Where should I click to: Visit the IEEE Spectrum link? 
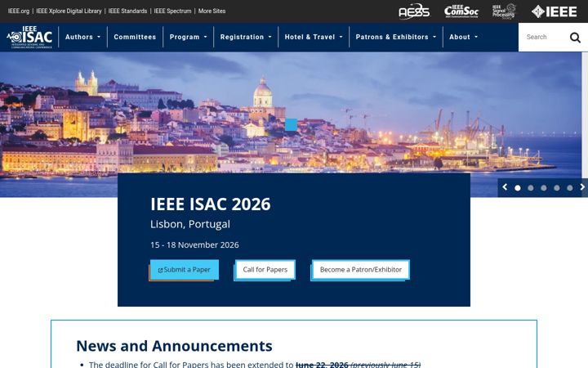tap(172, 11)
